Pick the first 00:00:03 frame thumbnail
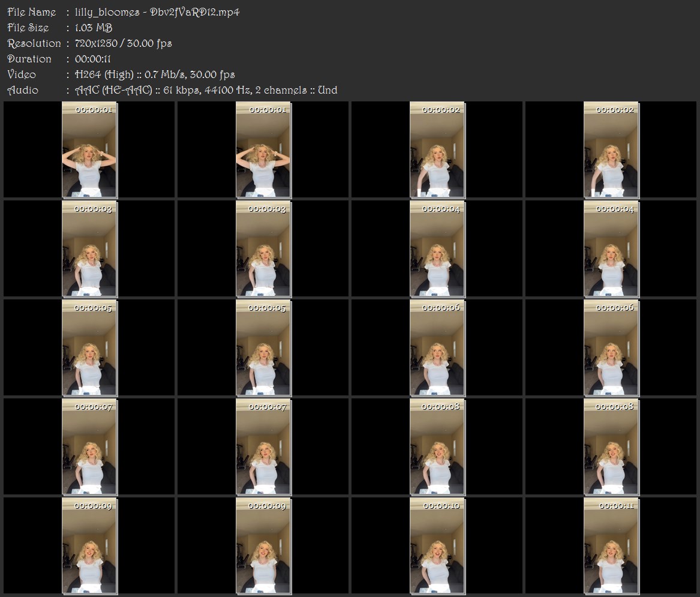The image size is (700, 597). pyautogui.click(x=89, y=249)
